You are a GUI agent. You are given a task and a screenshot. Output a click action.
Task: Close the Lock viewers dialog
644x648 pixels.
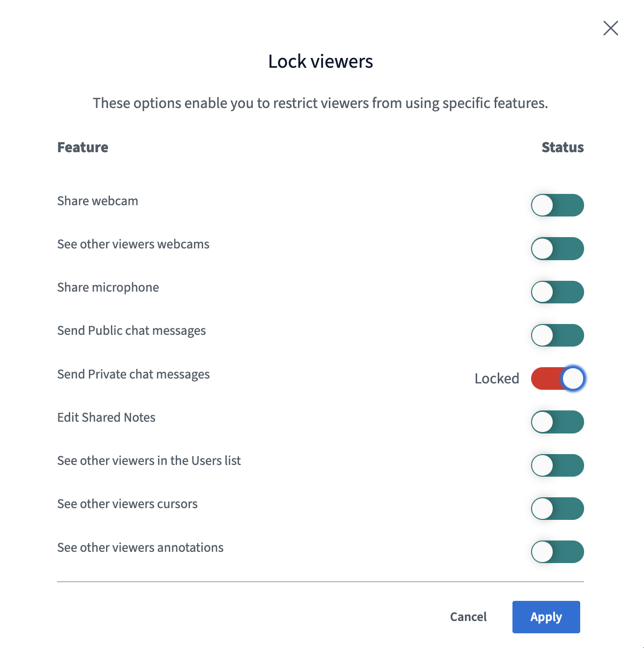pos(611,28)
